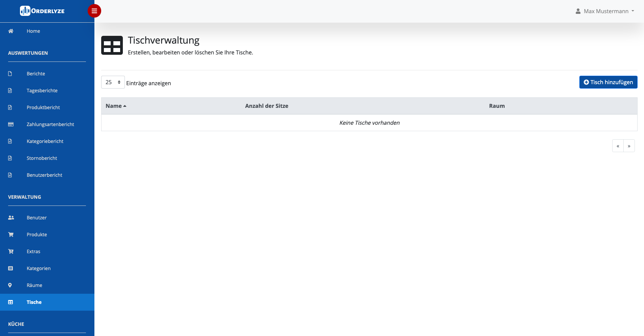Go to the next page with »
The width and height of the screenshot is (644, 336).
629,146
